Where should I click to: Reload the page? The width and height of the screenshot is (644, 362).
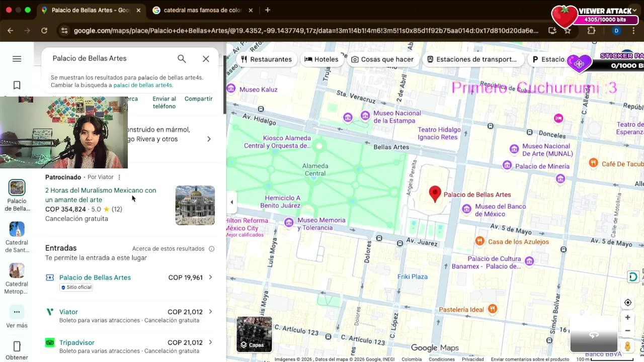pos(44,31)
